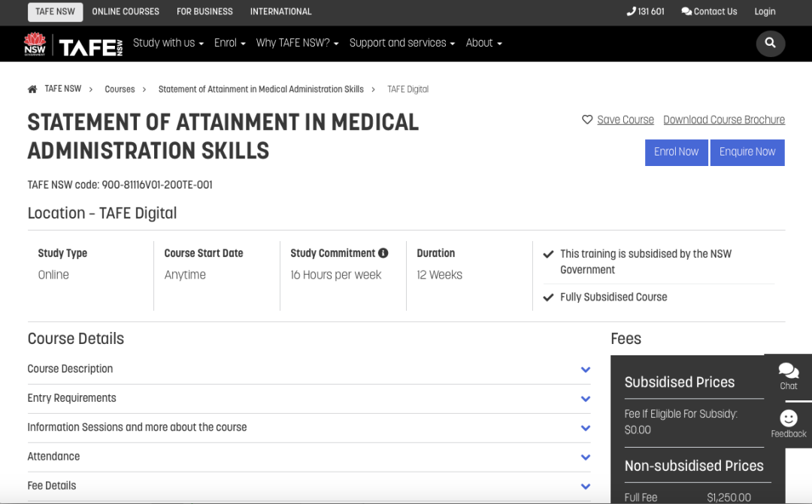Open the Chat bubble widget

[788, 377]
